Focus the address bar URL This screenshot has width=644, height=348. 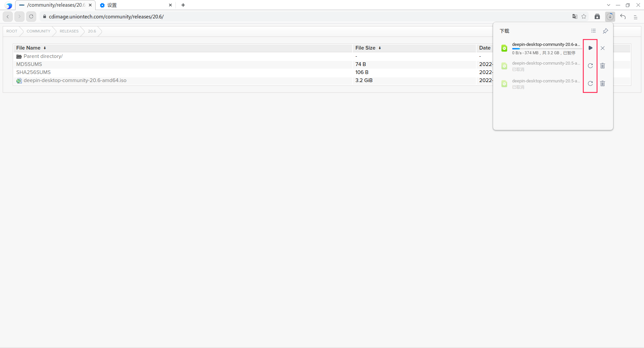106,16
